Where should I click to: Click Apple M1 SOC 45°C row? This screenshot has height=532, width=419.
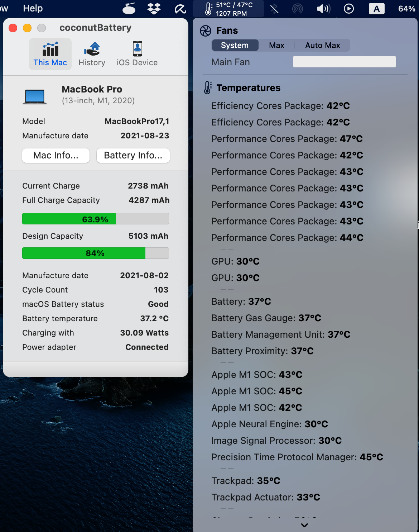(x=257, y=391)
